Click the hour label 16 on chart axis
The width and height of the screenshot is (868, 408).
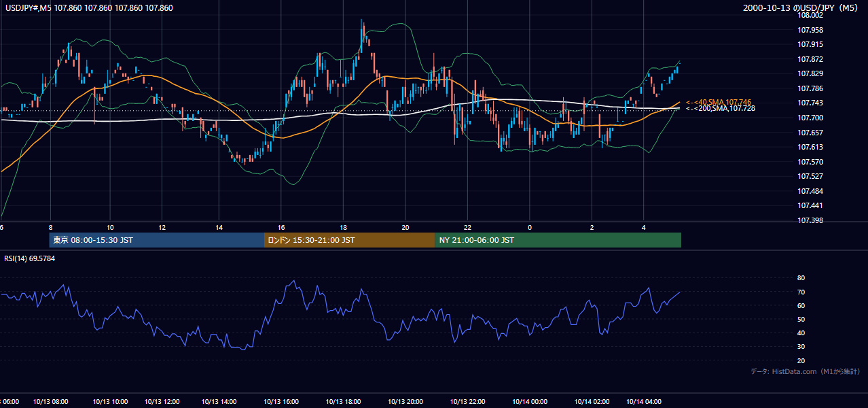click(x=281, y=227)
